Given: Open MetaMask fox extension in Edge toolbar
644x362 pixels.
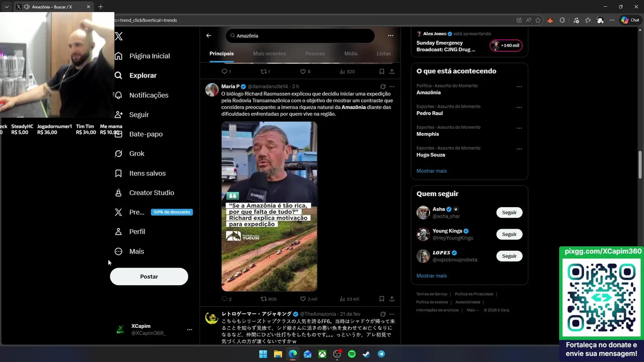Looking at the screenshot, I should pyautogui.click(x=550, y=20).
